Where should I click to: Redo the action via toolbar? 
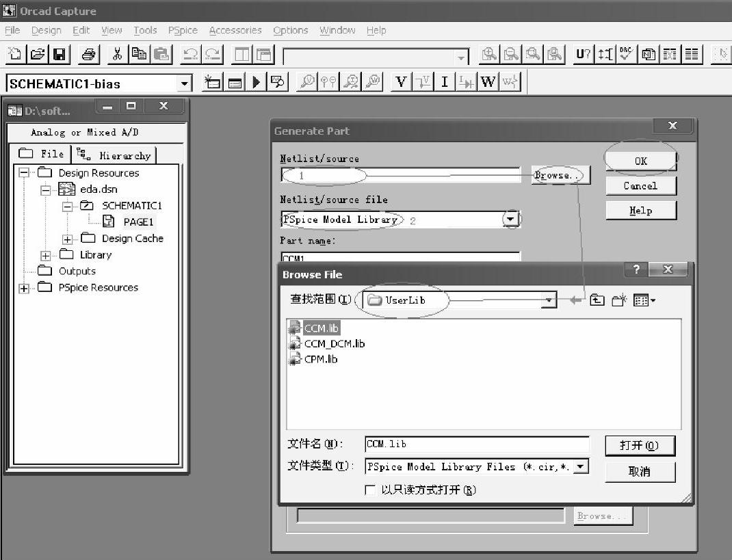[213, 55]
